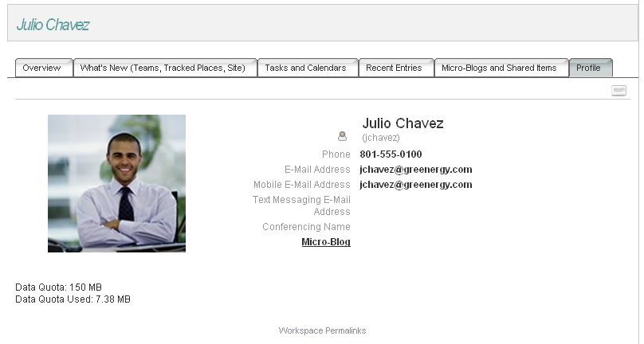This screenshot has width=644, height=344.
Task: Click the Data Quota: 150 MB text
Action: pyautogui.click(x=58, y=287)
